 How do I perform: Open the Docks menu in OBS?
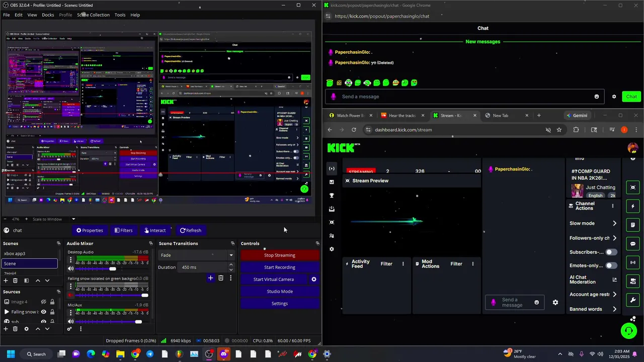coord(48,15)
